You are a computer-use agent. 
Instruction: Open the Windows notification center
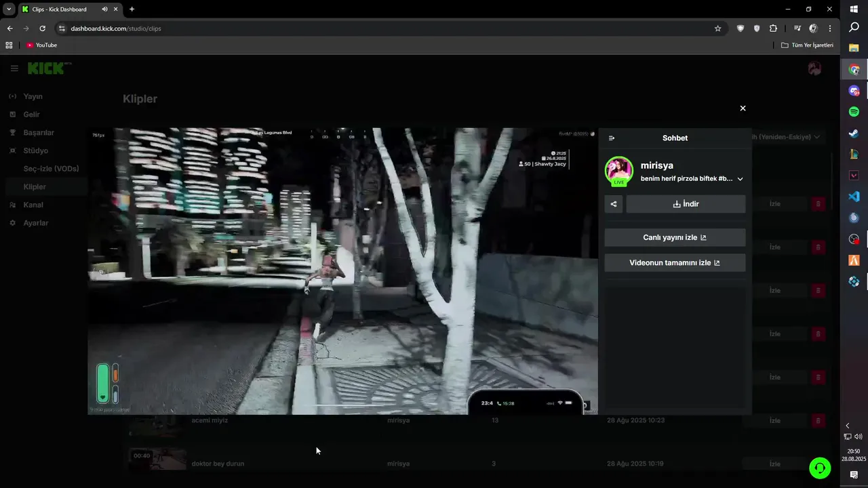(x=854, y=475)
